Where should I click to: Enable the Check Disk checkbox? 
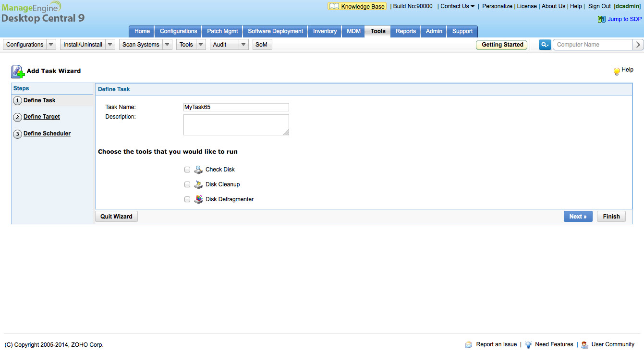coord(187,170)
